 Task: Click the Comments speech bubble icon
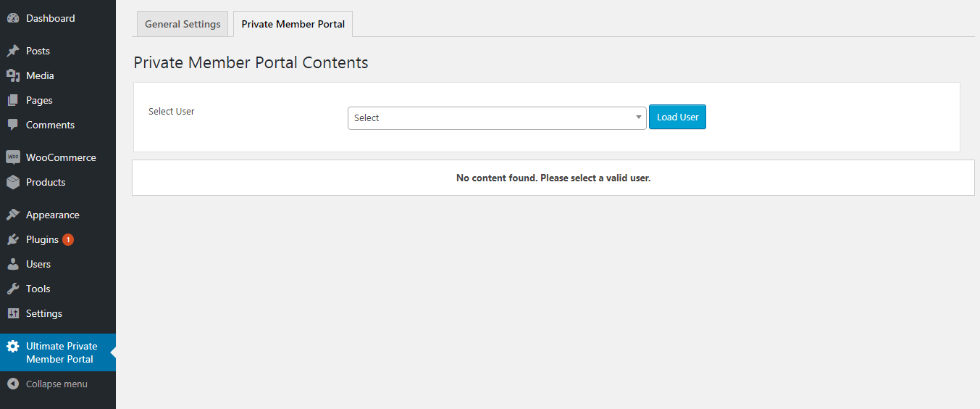13,125
